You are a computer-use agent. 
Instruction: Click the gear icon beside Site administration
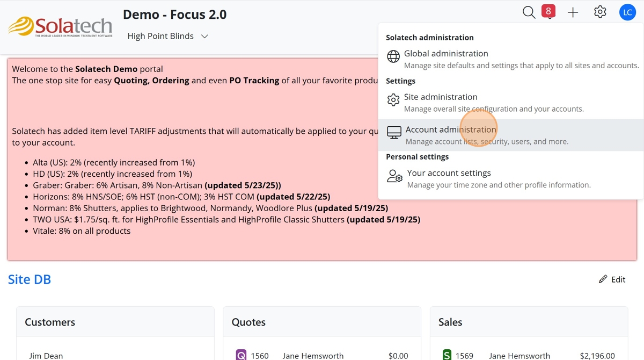393,100
